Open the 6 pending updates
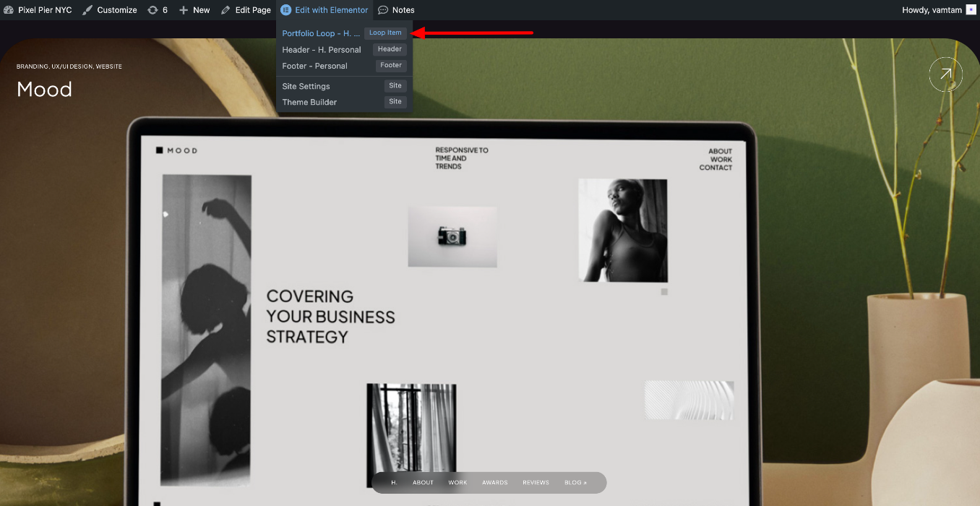980x506 pixels. click(158, 10)
